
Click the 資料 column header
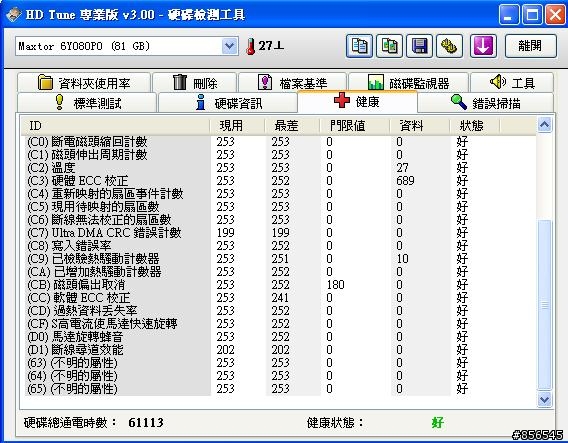[419, 126]
